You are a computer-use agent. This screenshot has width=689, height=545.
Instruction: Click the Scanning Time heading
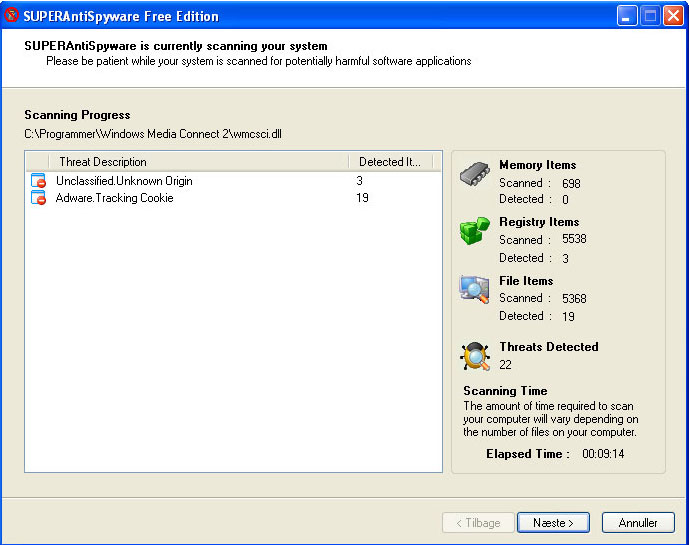tap(505, 391)
